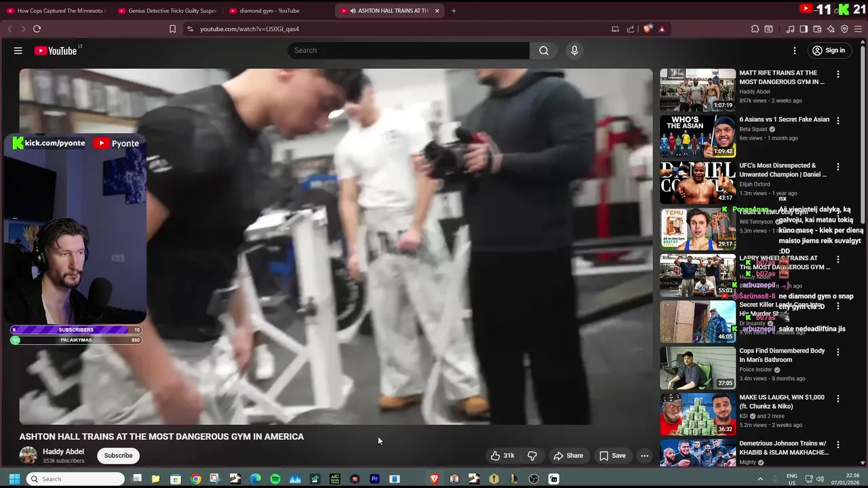
Task: Open Spotify from the taskbar
Action: 275,479
